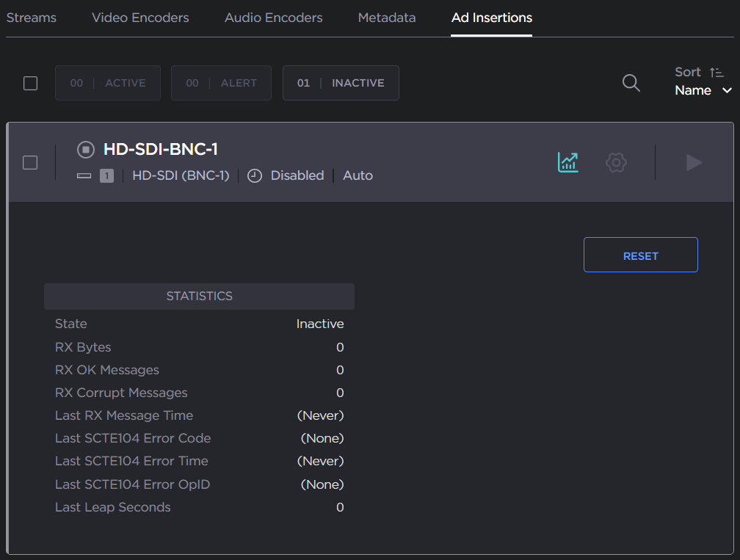
Task: Click the search magnifier icon
Action: (631, 83)
